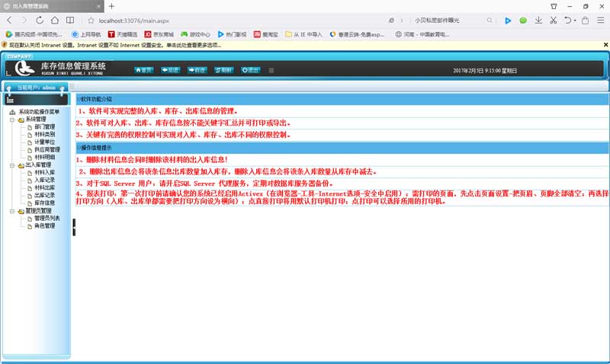
Task: Click the 后退 back button
Action: coord(170,70)
